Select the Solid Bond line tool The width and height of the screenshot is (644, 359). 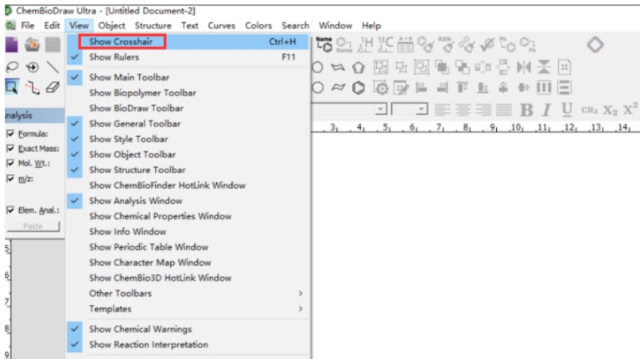(x=52, y=67)
